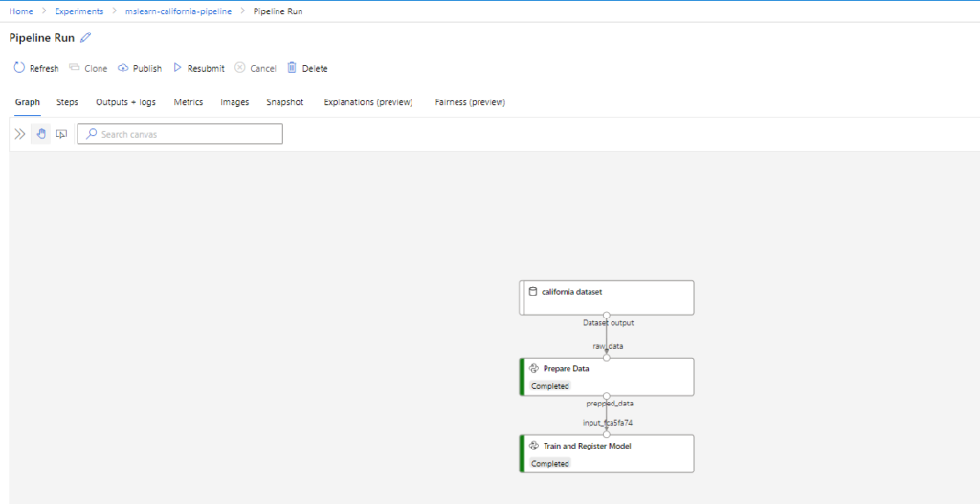The width and height of the screenshot is (980, 504).
Task: View the Snapshot tab
Action: pyautogui.click(x=285, y=102)
